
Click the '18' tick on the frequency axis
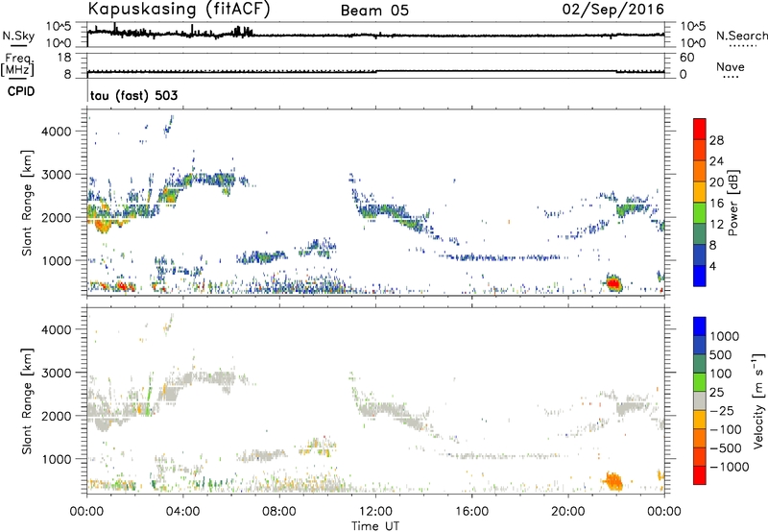(64, 58)
